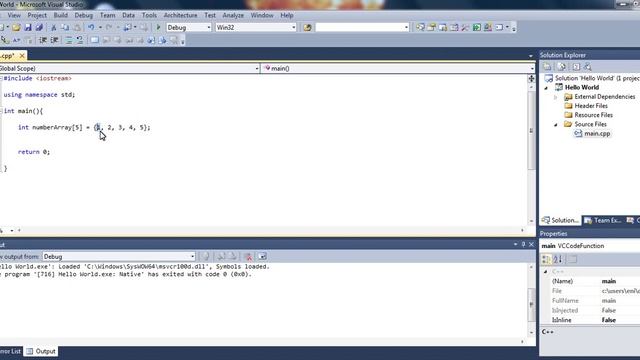This screenshot has height=360, width=640.
Task: Switch Properties to Alphabetical sort
Action: tap(558, 259)
